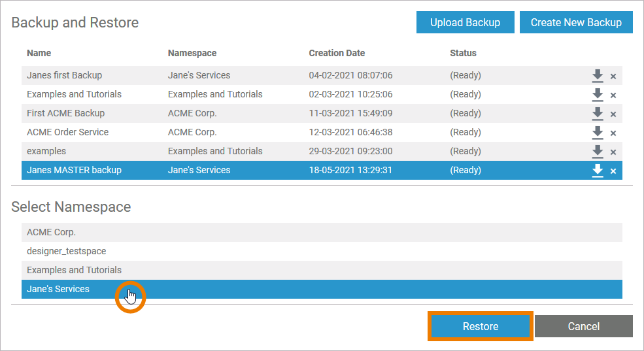Screen dimensions: 644x351
Task: Click the Creation Date column header
Action: 337,53
